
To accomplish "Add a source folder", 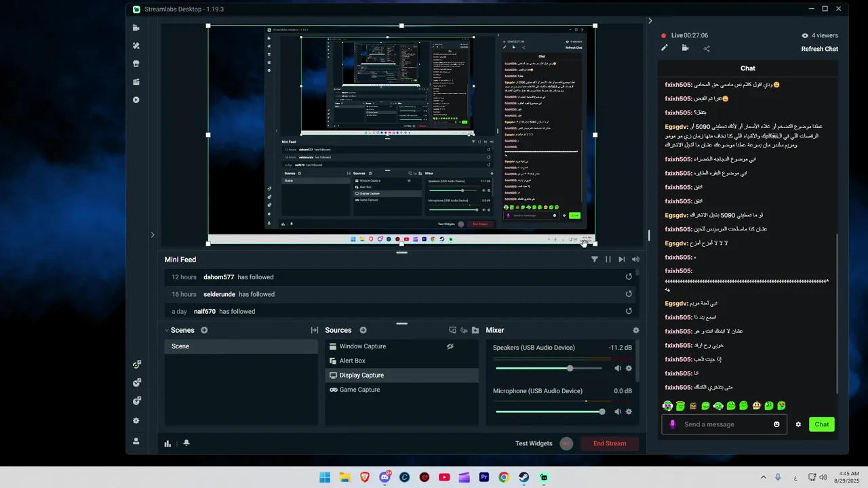I will click(475, 330).
